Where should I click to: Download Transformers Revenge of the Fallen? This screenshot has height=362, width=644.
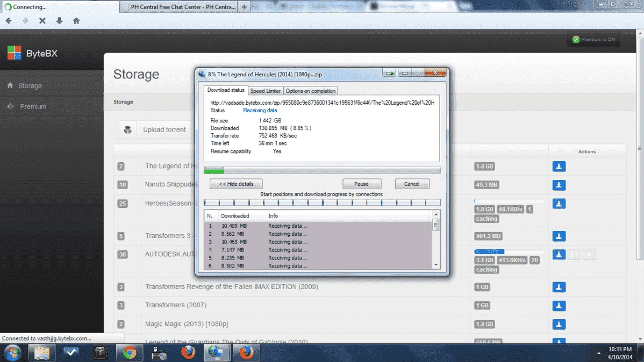click(559, 287)
